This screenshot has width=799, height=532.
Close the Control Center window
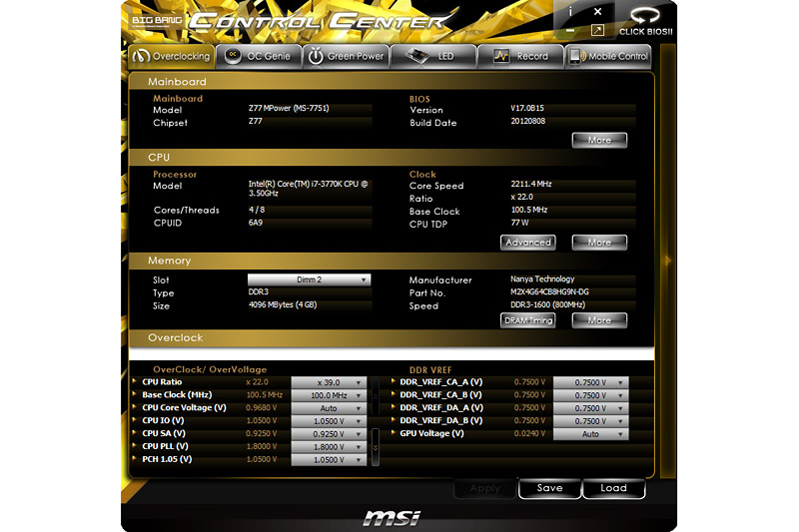(597, 11)
